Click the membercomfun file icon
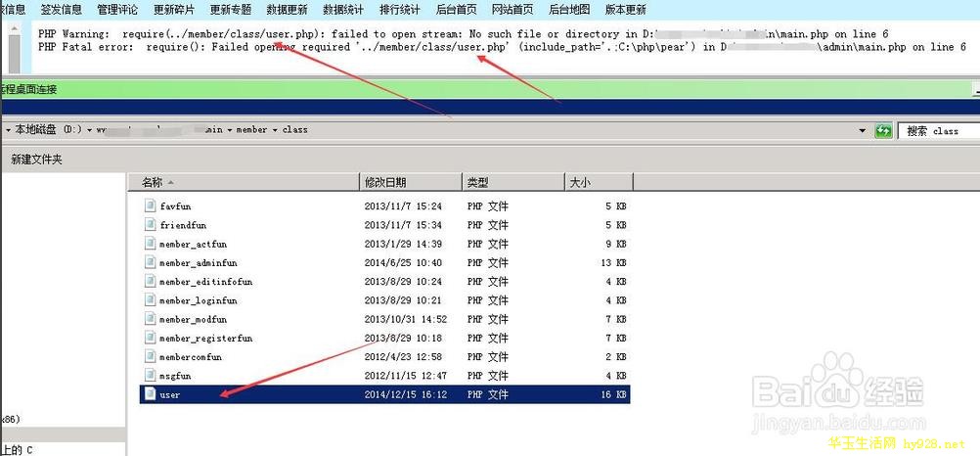The height and width of the screenshot is (456, 980). [x=150, y=357]
